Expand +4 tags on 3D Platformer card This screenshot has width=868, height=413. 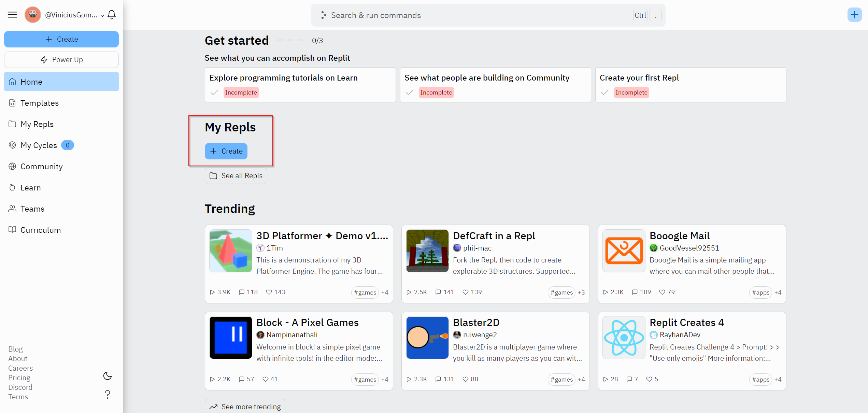pos(385,293)
